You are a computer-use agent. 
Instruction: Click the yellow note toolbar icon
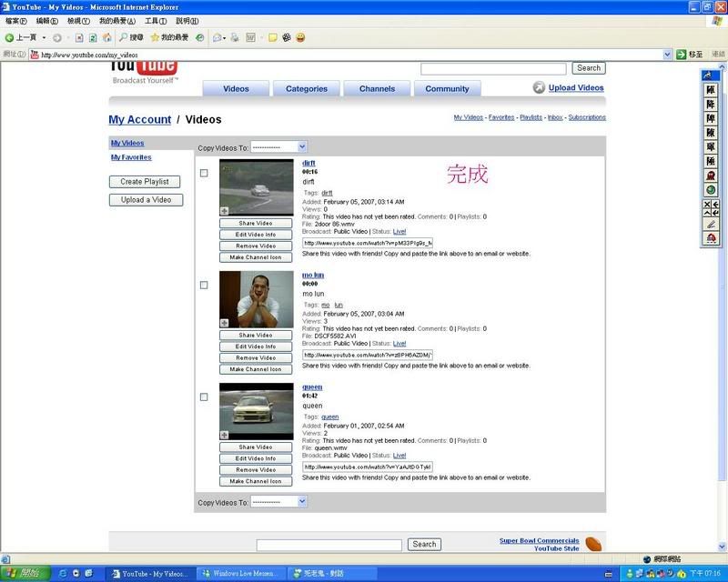tap(272, 37)
